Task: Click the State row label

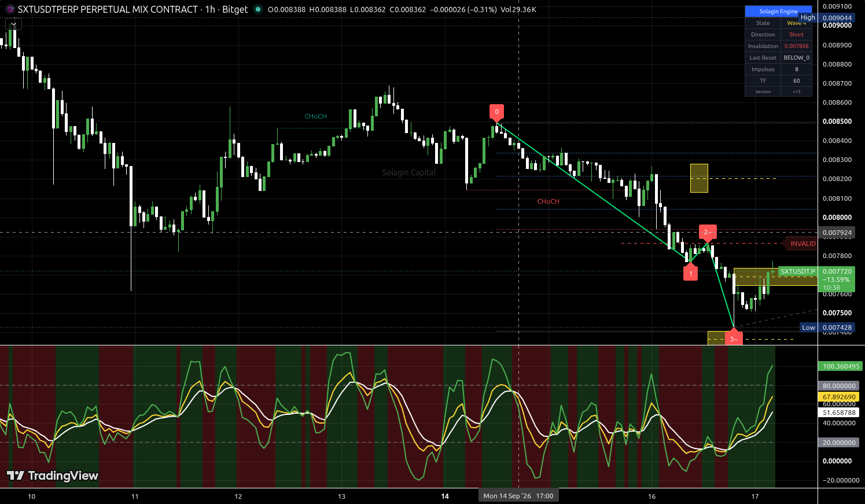Action: coord(763,23)
